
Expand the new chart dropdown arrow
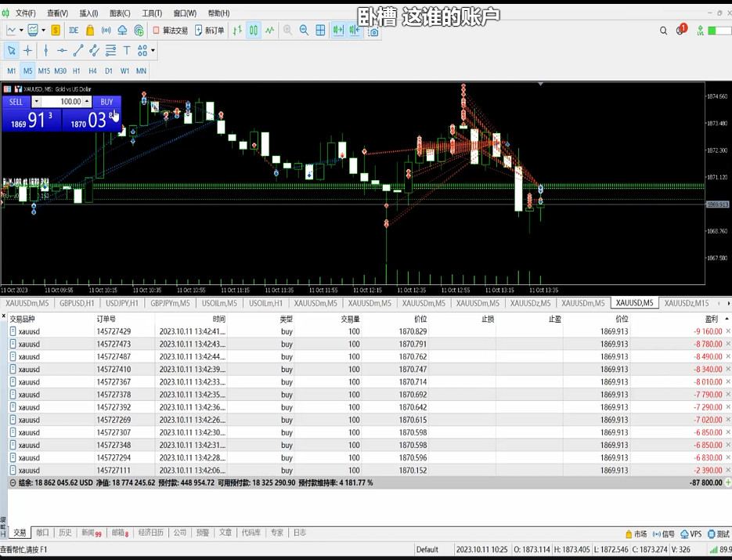21,31
